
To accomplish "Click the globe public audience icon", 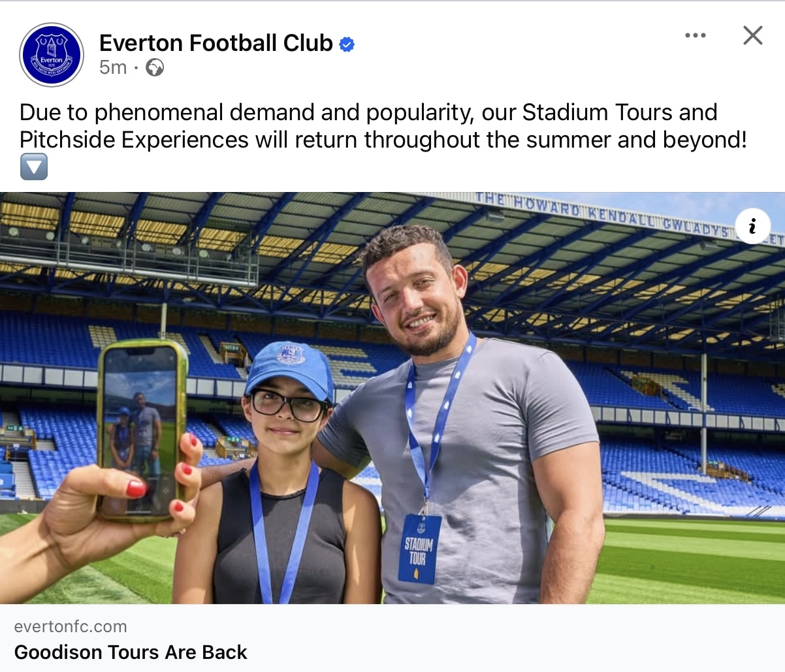I will pyautogui.click(x=155, y=67).
